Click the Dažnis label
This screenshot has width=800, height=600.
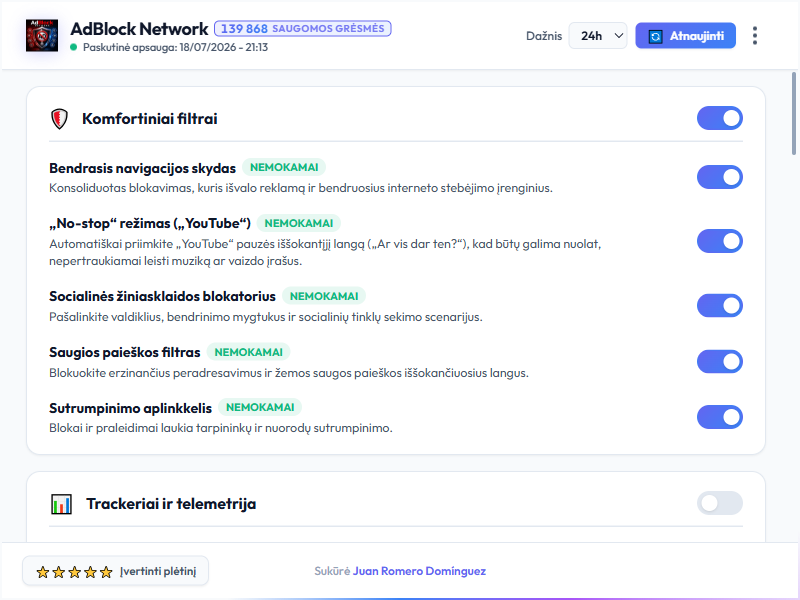(544, 36)
